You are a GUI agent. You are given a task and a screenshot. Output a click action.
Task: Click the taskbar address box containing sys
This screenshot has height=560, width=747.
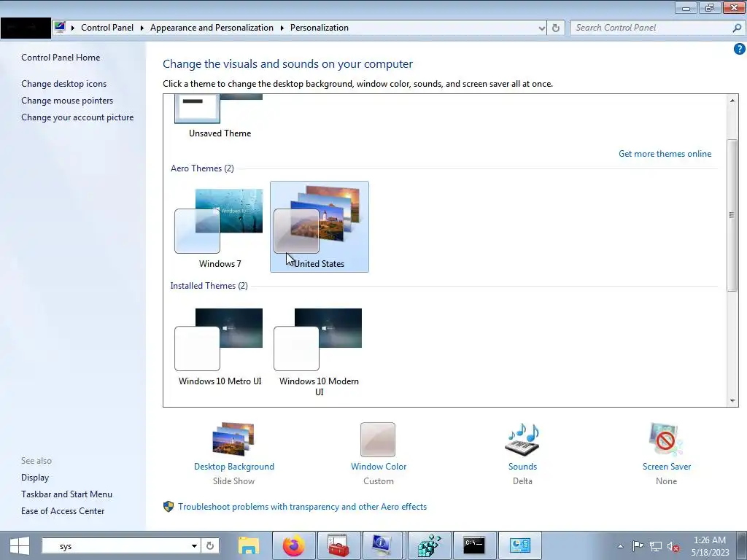pyautogui.click(x=116, y=545)
